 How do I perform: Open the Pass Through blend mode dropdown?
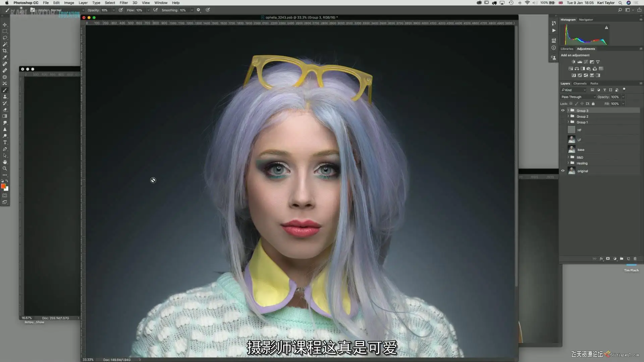(x=578, y=97)
